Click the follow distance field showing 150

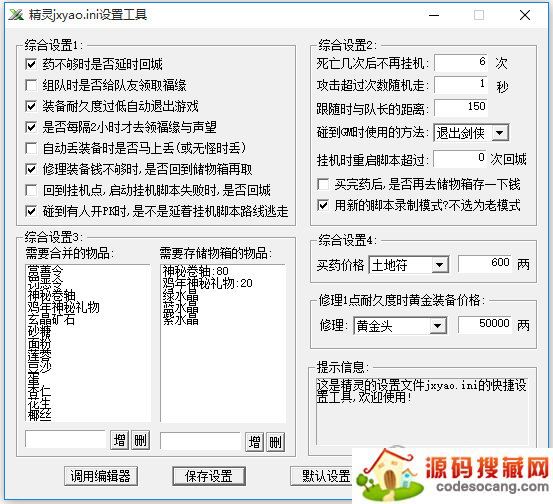click(461, 107)
